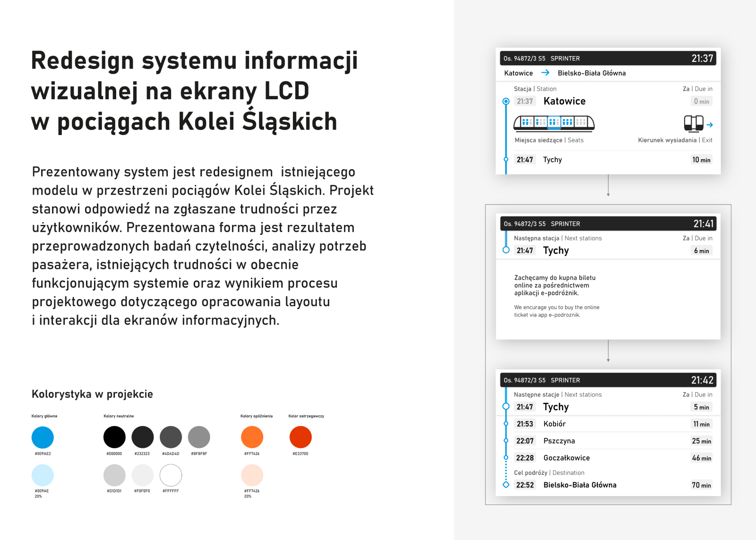Select the #009AE2 main blue swatch

tap(43, 437)
